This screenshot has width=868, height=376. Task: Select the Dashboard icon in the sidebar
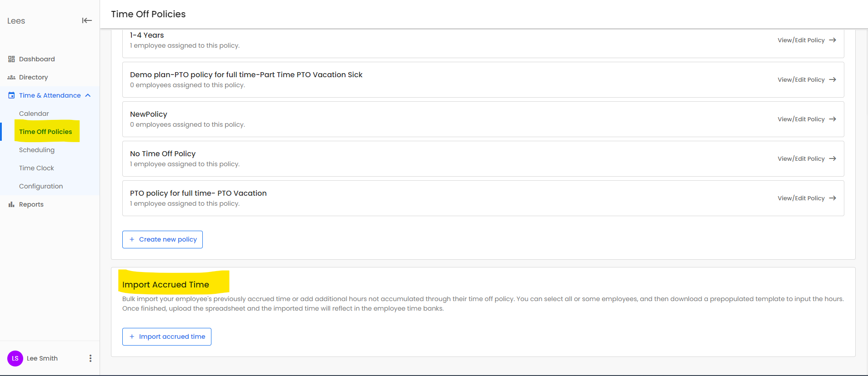pos(11,59)
